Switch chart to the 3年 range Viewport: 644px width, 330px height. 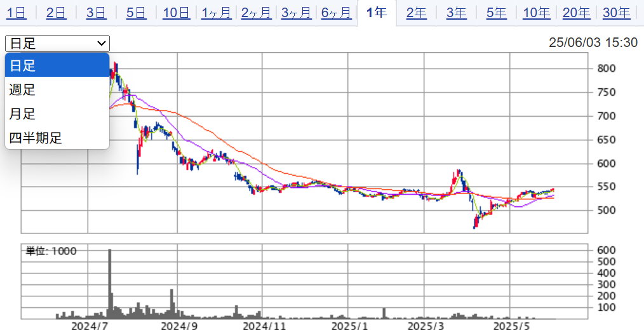pyautogui.click(x=456, y=13)
